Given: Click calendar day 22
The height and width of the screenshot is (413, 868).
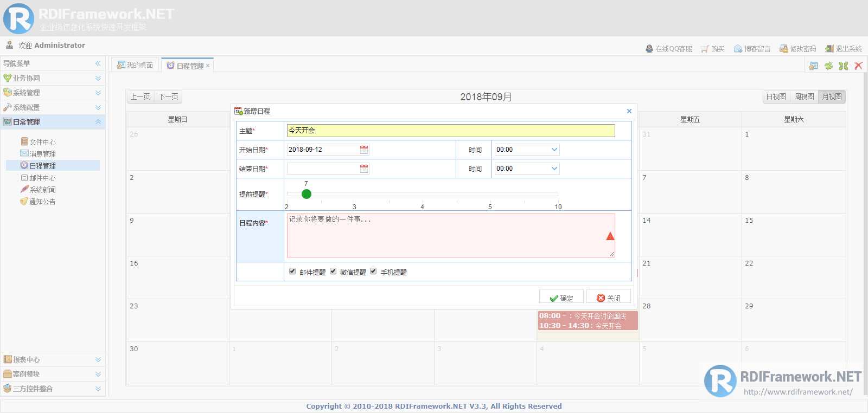Looking at the screenshot, I should click(x=794, y=278).
